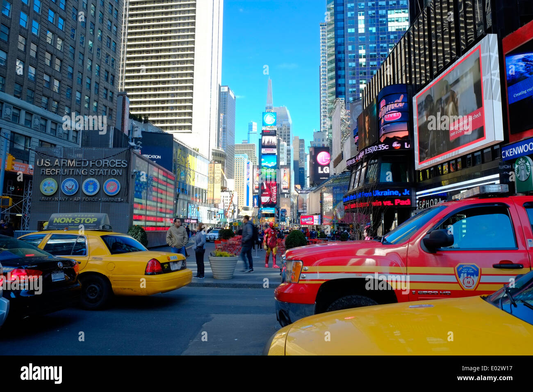Click the Starbucks mermaid logo sign
Image resolution: width=533 pixels, height=392 pixels.
tap(522, 169)
